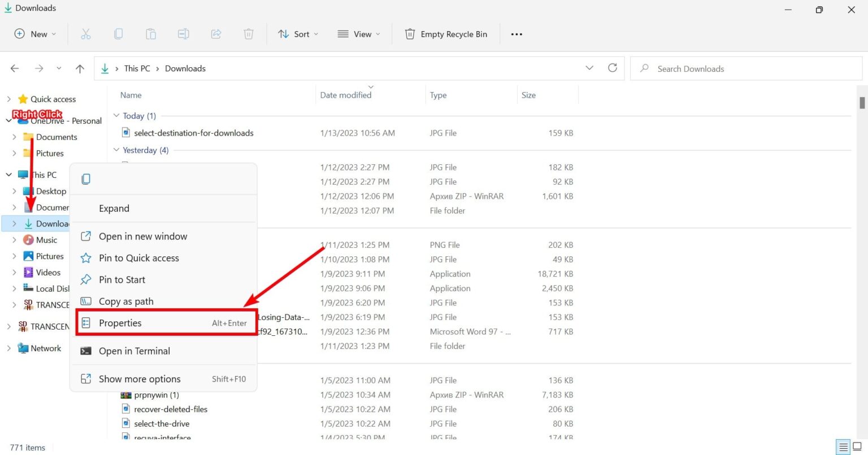Screen dimensions: 868x455
Task: Click This PC in the address bar
Action: click(x=137, y=68)
